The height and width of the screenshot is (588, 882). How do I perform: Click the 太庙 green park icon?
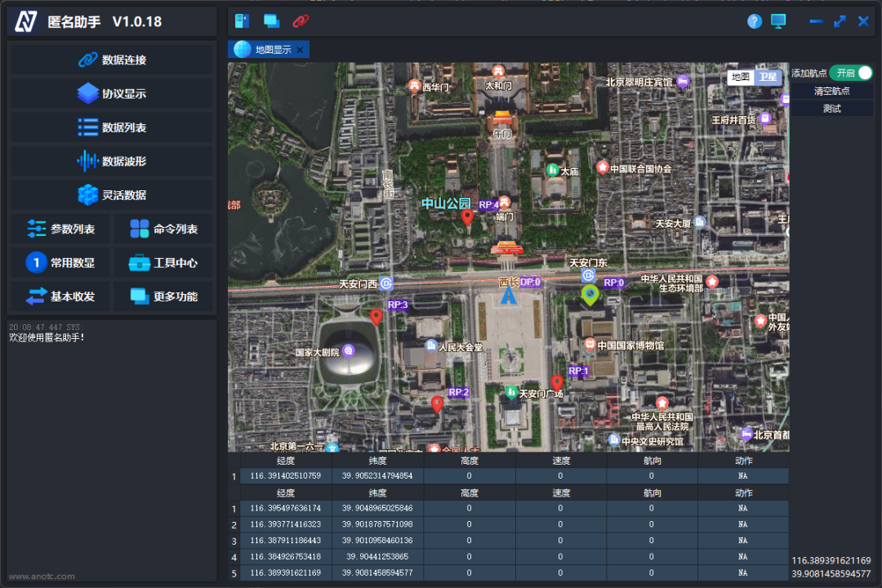[x=552, y=170]
